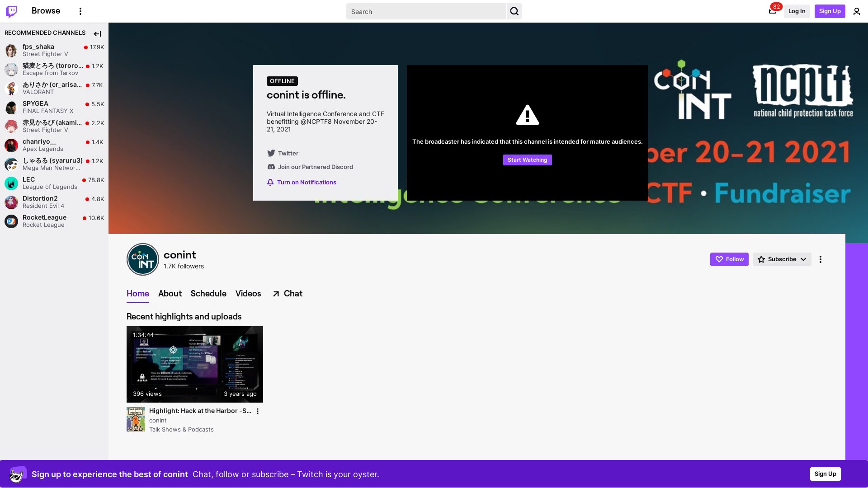Open avatar for 猫麦とろろ channel
868x488 pixels.
point(11,69)
